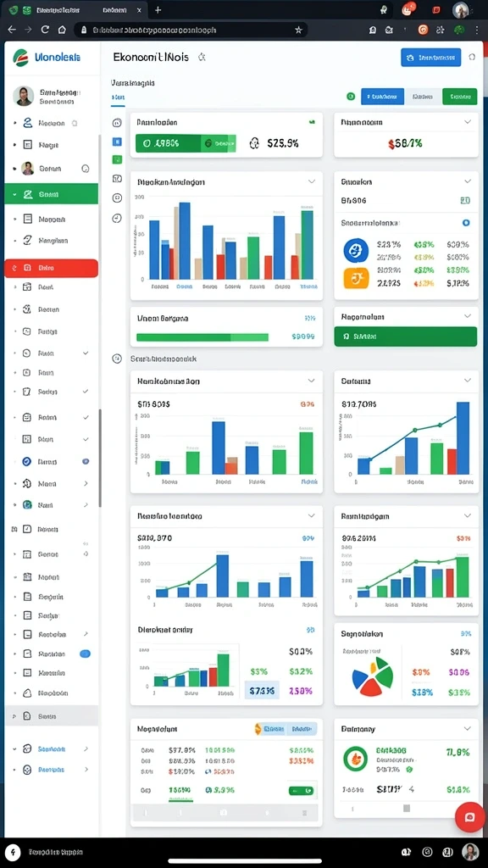Click the green circular logo in the bottom-right card
This screenshot has width=488, height=868.
click(x=356, y=759)
